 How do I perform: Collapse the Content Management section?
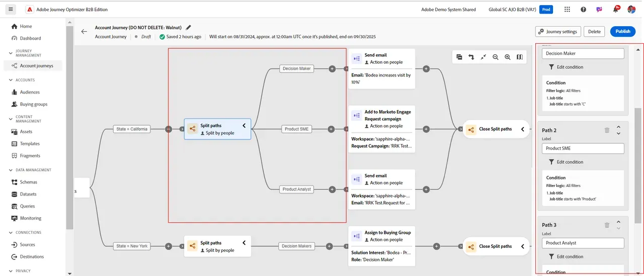tap(11, 119)
